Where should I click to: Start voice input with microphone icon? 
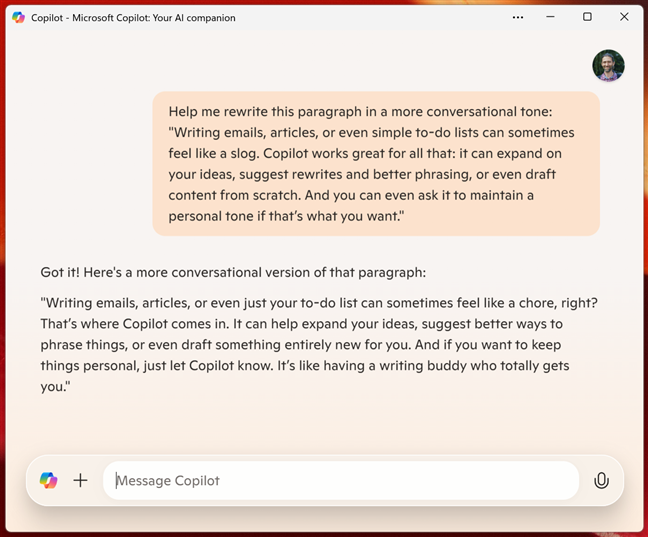[x=601, y=480]
